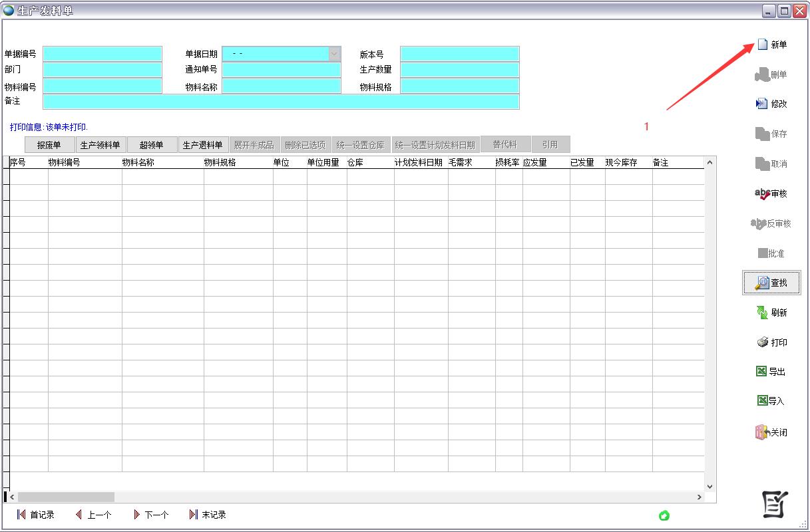
Task: Expand the 单据日期 date dropdown
Action: pos(334,54)
